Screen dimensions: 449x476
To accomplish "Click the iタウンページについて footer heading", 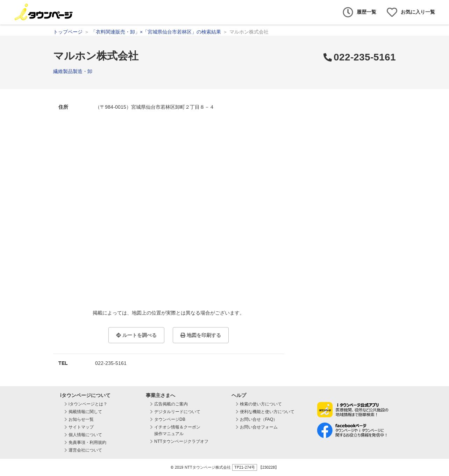I will [85, 395].
